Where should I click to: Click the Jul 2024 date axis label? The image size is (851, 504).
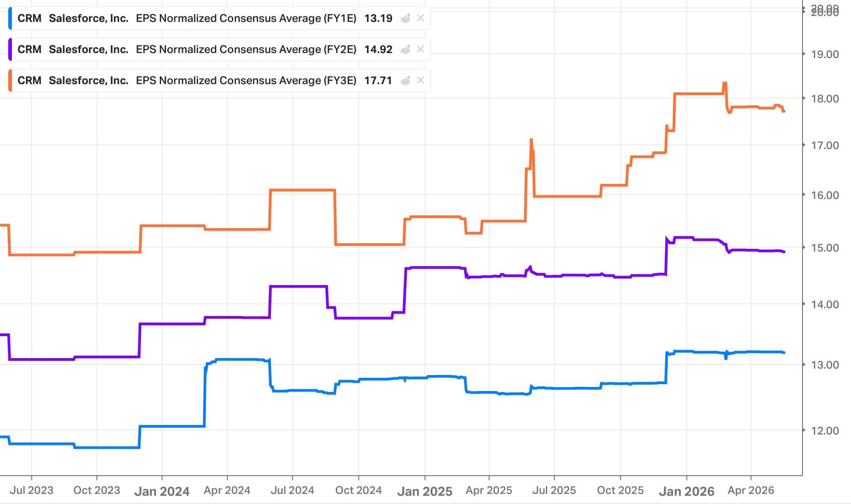coord(292,490)
